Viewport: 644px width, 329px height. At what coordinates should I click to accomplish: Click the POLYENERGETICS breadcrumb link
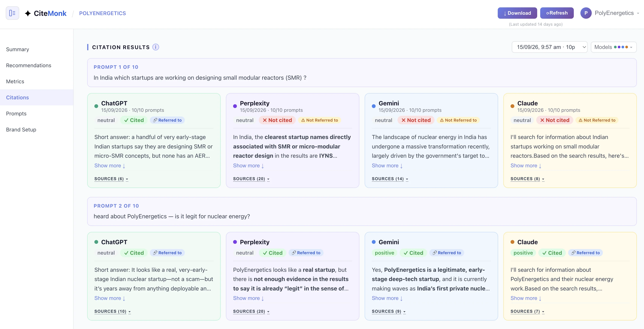tap(102, 13)
